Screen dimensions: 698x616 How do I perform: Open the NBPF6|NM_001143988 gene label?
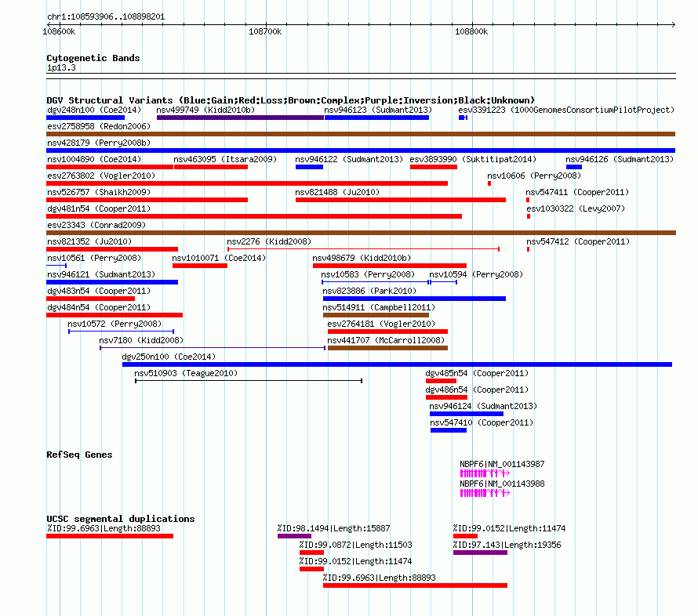coord(502,484)
